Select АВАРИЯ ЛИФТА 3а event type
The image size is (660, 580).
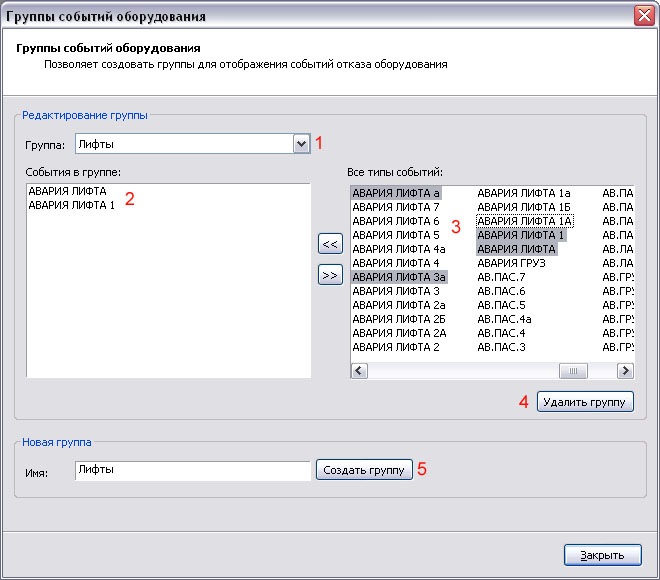[x=399, y=277]
